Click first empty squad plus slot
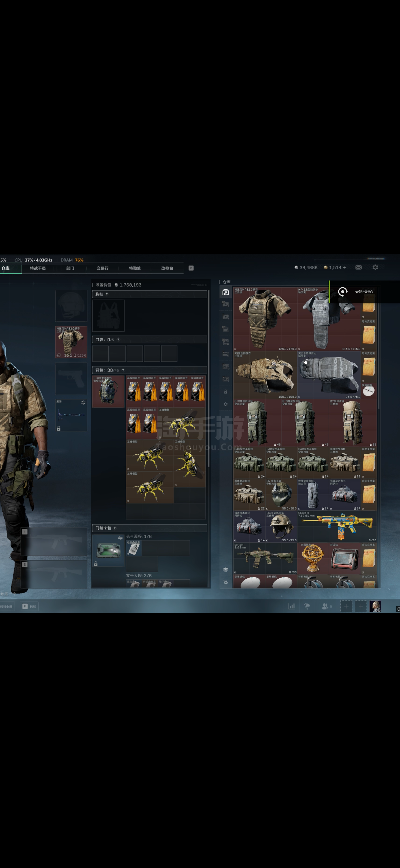 point(346,606)
